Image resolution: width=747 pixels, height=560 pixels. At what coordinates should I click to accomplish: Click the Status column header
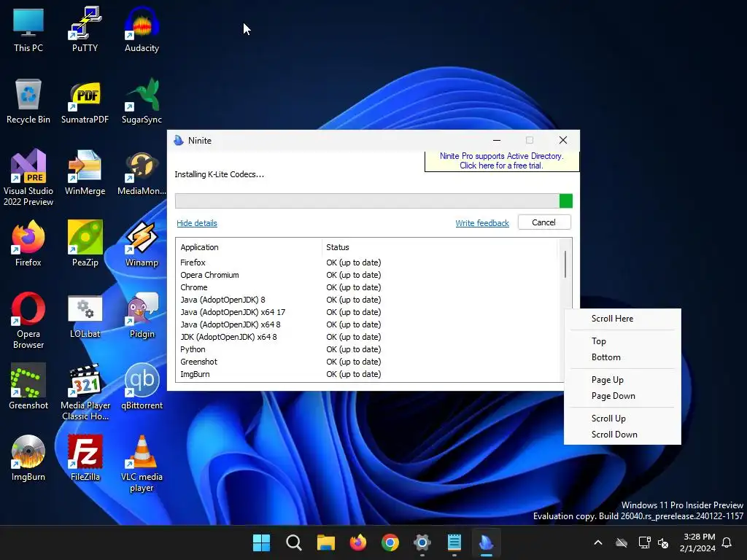439,247
